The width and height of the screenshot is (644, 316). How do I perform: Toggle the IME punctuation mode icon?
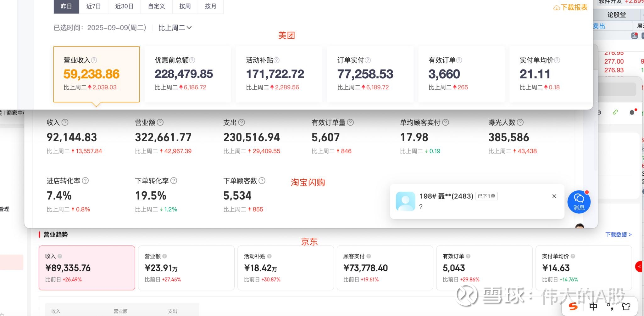[x=610, y=306]
